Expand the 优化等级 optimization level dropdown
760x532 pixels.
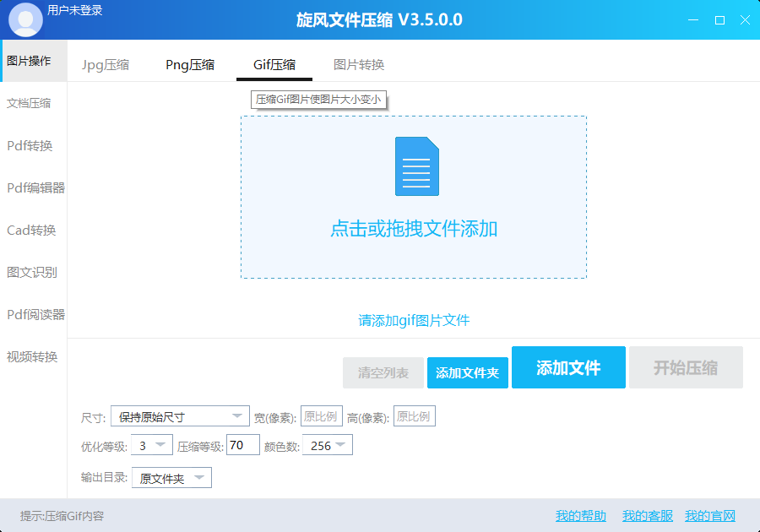152,445
